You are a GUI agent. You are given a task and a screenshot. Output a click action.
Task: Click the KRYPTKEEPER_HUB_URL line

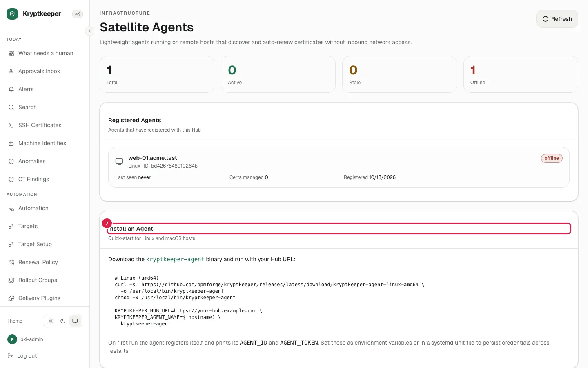point(188,311)
